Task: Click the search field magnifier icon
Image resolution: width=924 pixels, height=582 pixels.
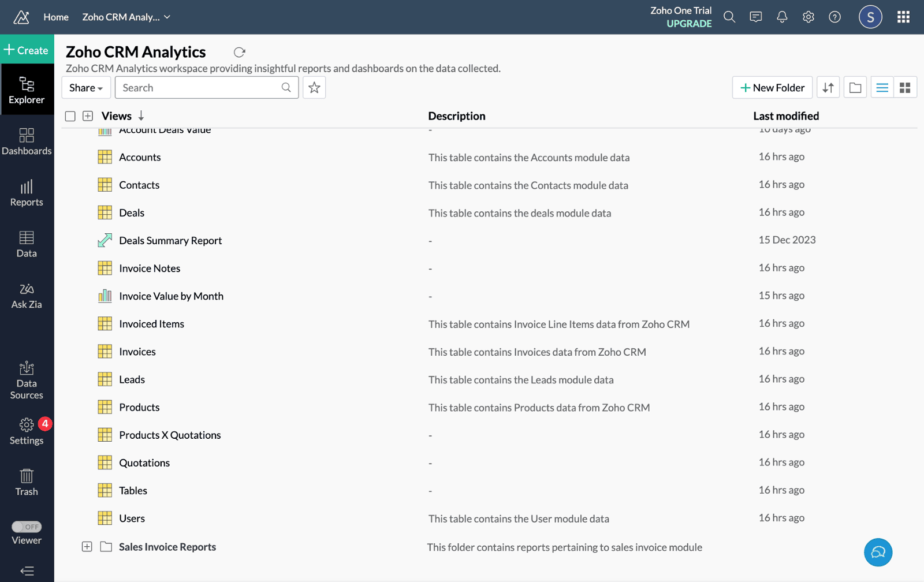Action: click(x=286, y=88)
